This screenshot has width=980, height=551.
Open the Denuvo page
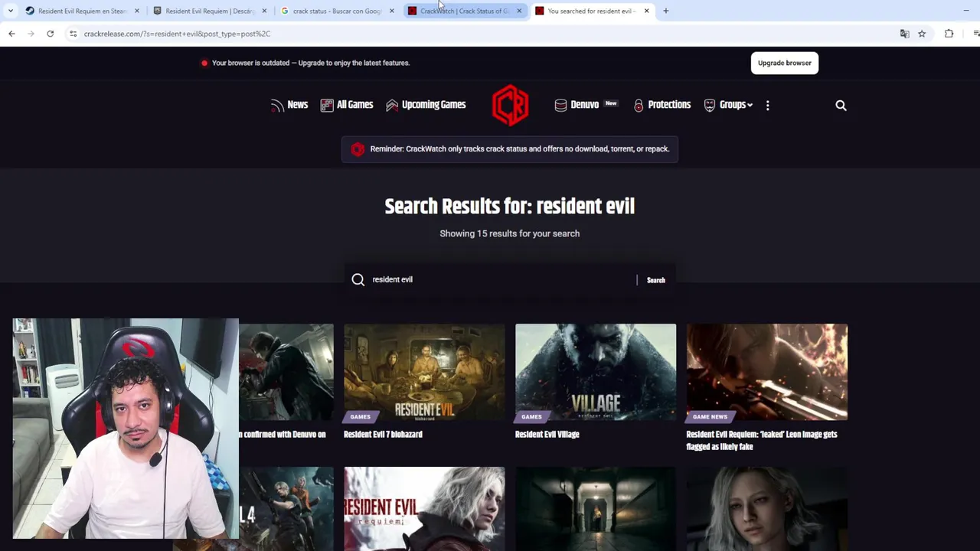click(584, 105)
